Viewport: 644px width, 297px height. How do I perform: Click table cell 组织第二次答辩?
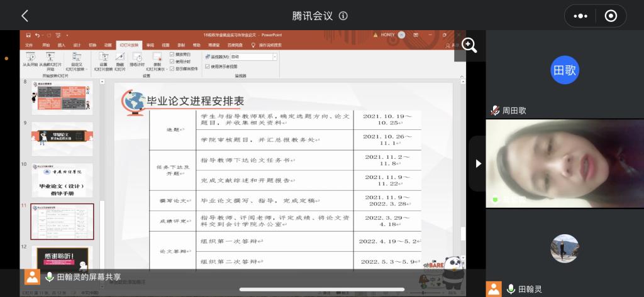(x=274, y=261)
